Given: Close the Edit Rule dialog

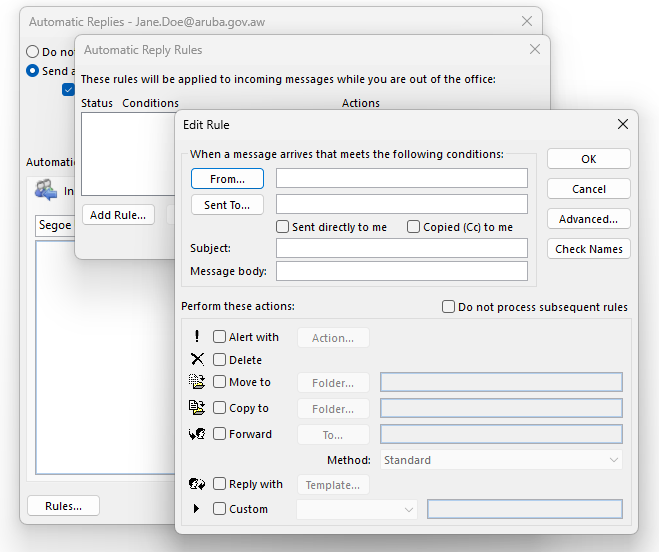Looking at the screenshot, I should [623, 124].
